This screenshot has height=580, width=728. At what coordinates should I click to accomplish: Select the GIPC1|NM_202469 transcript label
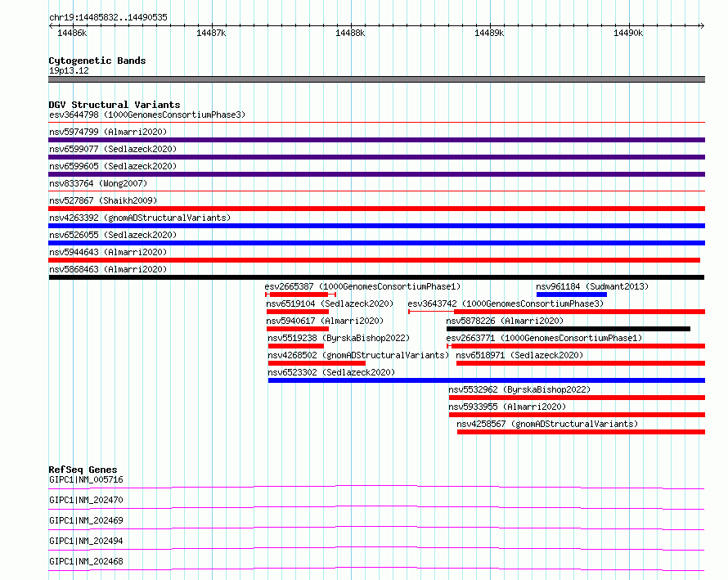pos(86,520)
